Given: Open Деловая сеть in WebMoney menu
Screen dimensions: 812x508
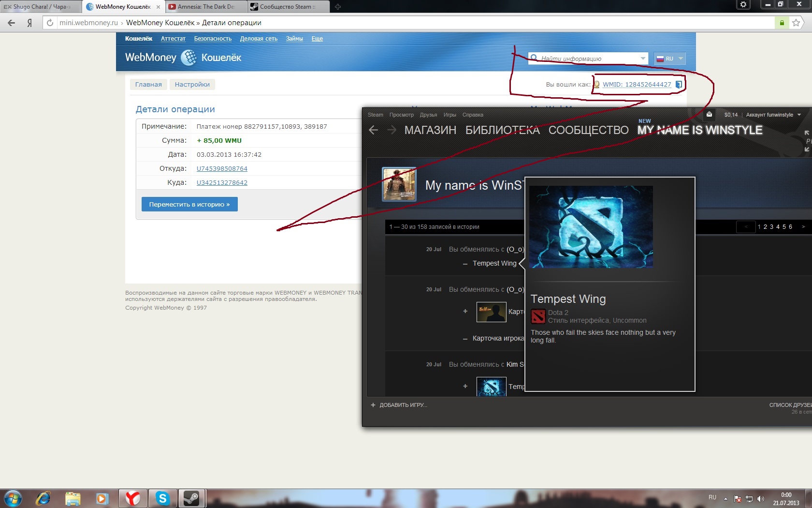Looking at the screenshot, I should click(259, 39).
